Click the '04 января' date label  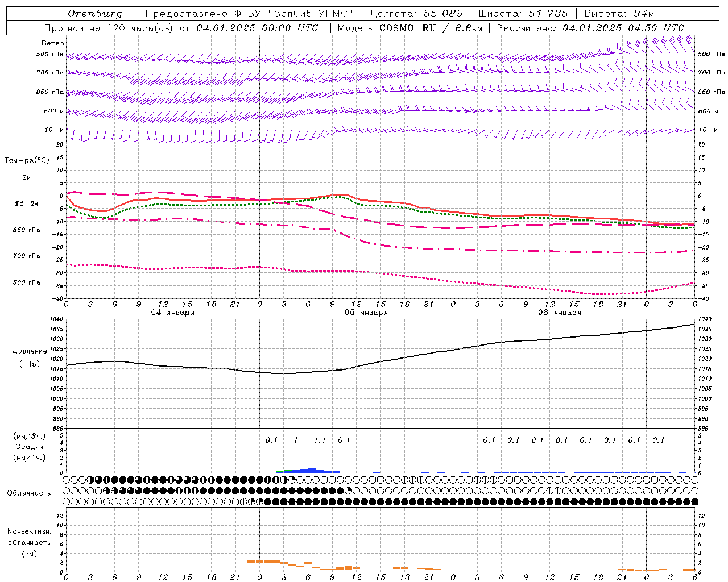pyautogui.click(x=172, y=313)
